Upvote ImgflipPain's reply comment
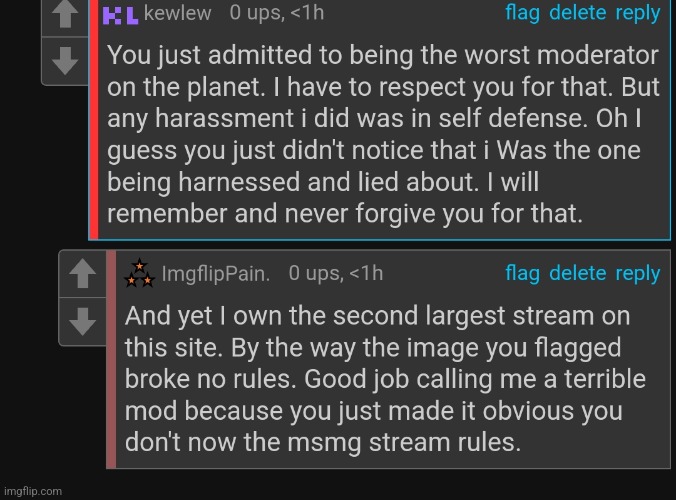 (84, 273)
